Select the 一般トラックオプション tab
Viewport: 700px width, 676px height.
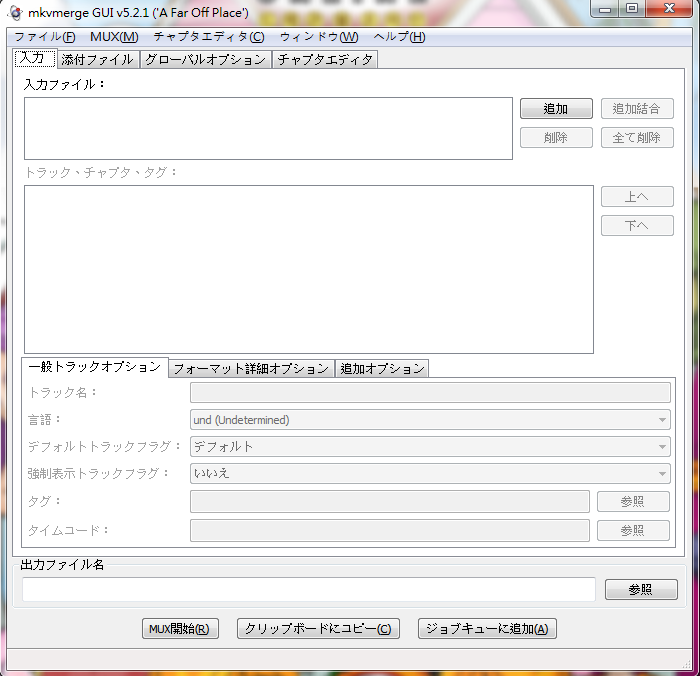click(x=95, y=367)
